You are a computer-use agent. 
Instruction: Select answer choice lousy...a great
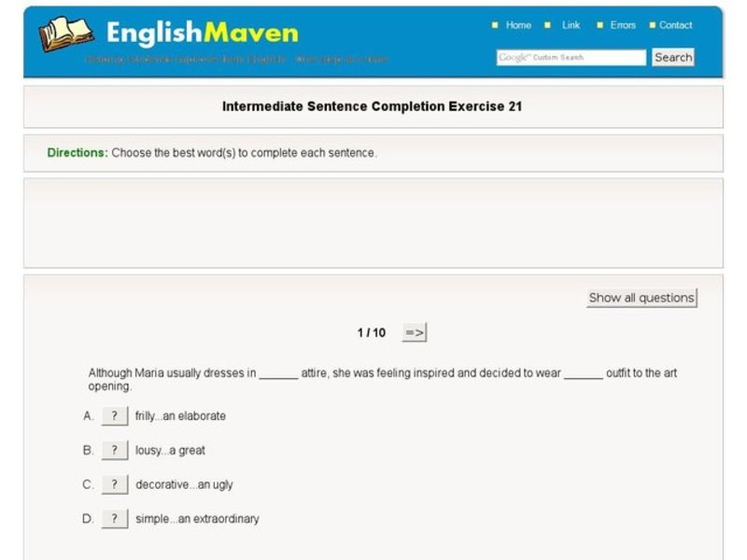tap(172, 450)
